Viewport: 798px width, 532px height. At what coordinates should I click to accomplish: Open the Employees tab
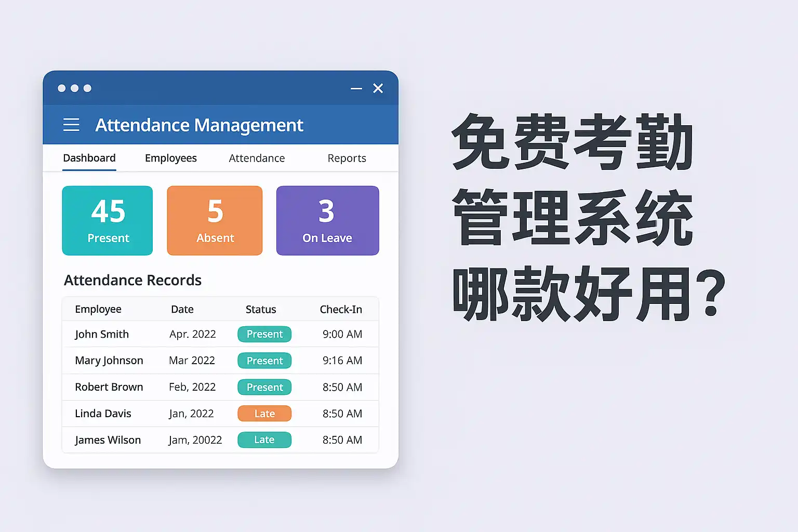pos(170,158)
